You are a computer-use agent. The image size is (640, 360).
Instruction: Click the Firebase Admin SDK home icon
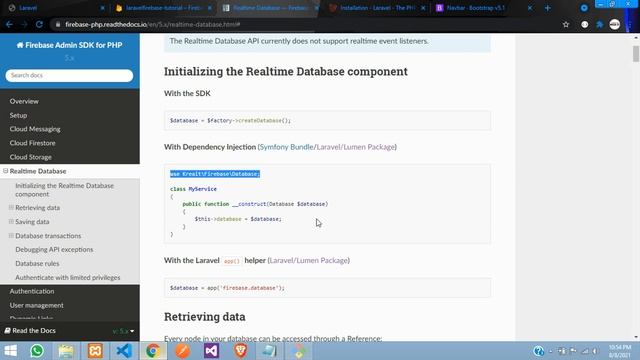(x=20, y=45)
